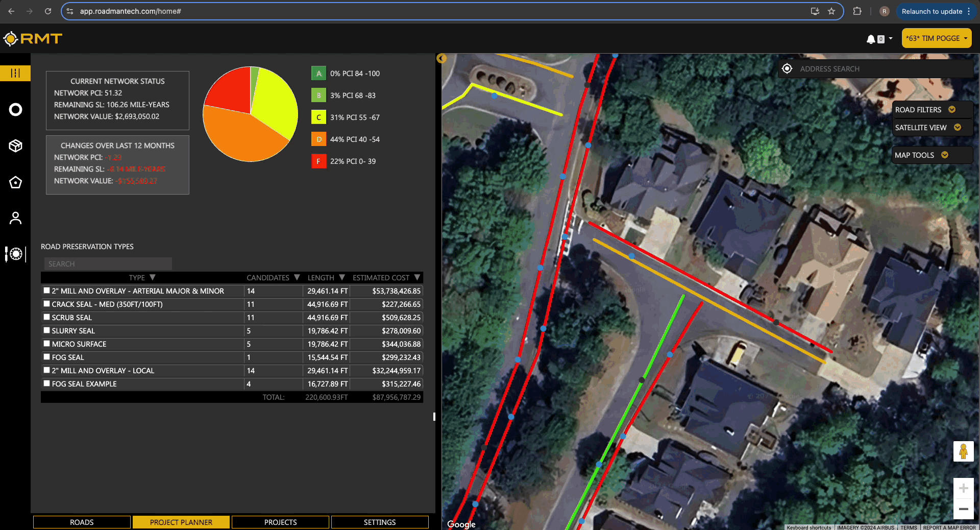Select the pentagon icon in sidebar

point(15,182)
